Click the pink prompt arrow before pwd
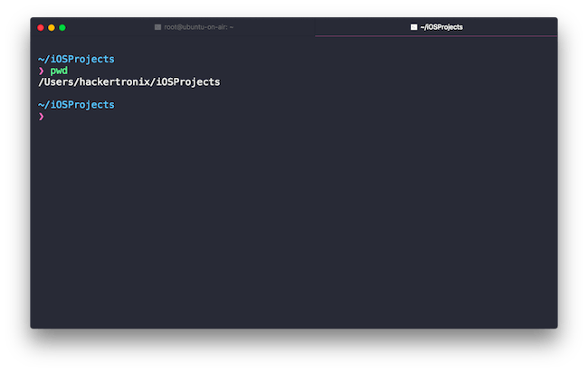The image size is (588, 372). click(x=42, y=71)
